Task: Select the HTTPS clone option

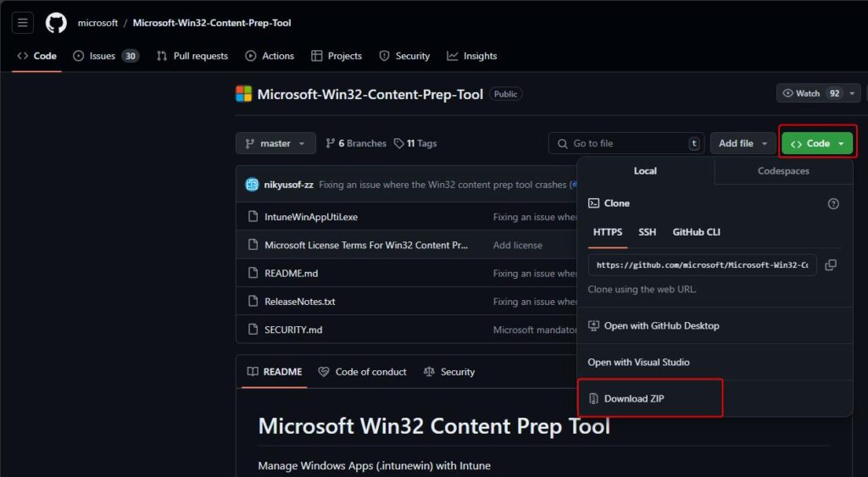Action: [608, 232]
